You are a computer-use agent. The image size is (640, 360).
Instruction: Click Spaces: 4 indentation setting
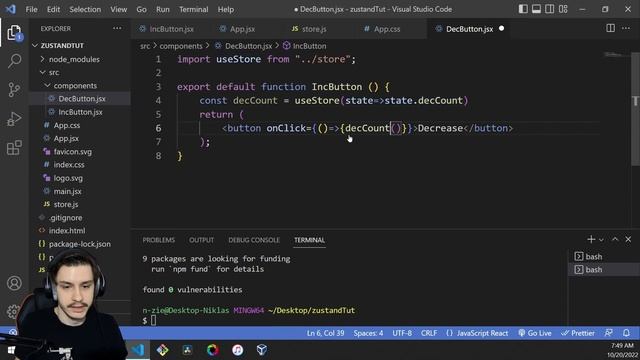click(x=368, y=333)
